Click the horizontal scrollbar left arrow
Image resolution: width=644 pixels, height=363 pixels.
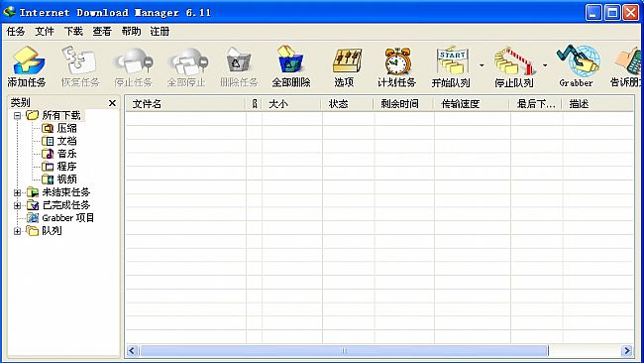pyautogui.click(x=132, y=351)
